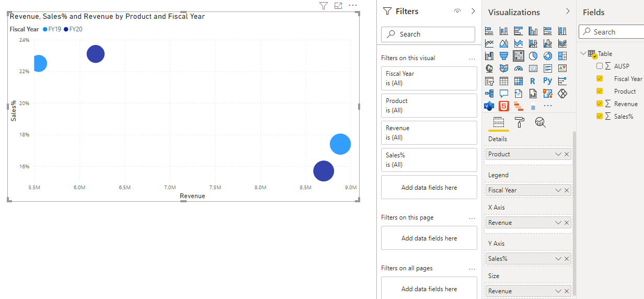Screen dimensions: 644x299
Task: Select the Visio custom visual
Action: coord(489,106)
